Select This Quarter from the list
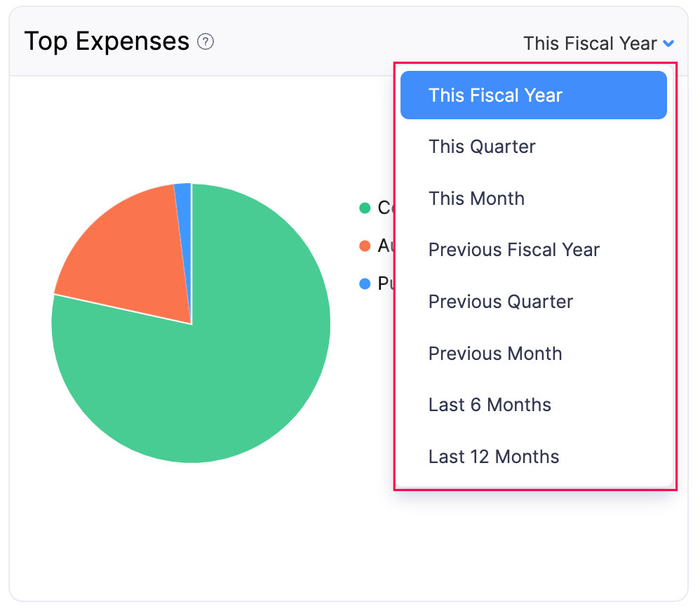The image size is (700, 609). click(x=481, y=147)
